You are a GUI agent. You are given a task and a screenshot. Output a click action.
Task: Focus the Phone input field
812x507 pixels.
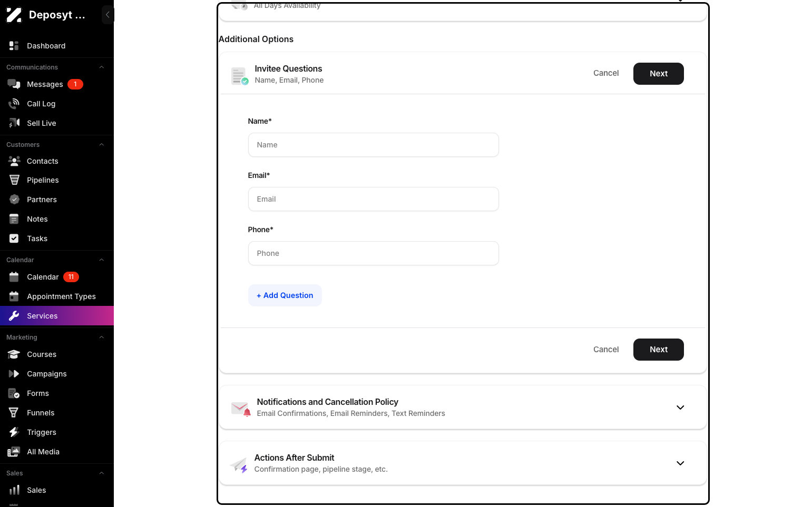(x=373, y=253)
